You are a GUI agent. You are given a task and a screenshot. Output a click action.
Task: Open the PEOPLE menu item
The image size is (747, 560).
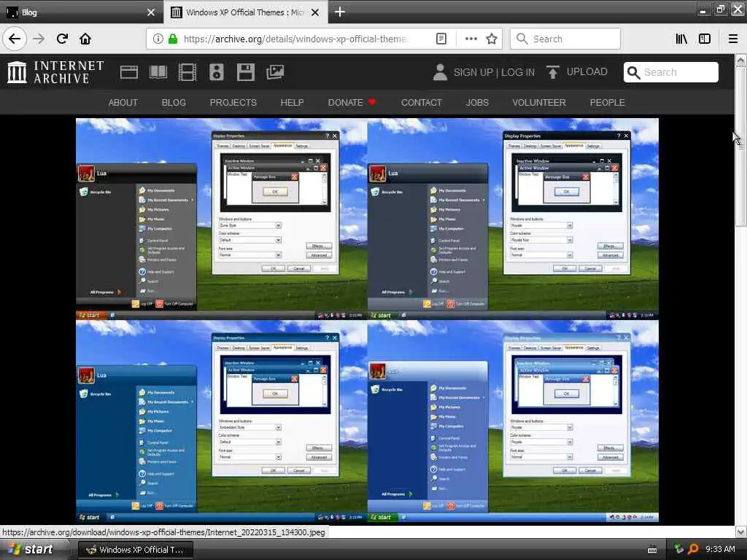pyautogui.click(x=608, y=102)
